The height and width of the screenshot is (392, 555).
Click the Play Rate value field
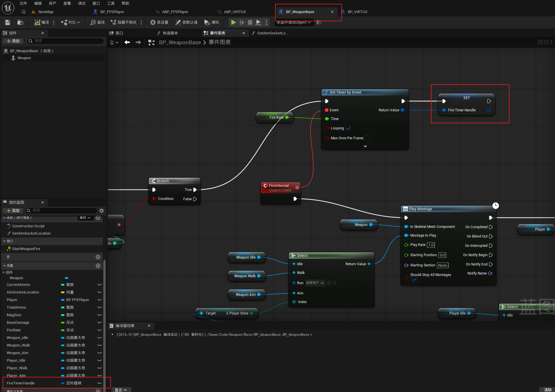pos(431,245)
